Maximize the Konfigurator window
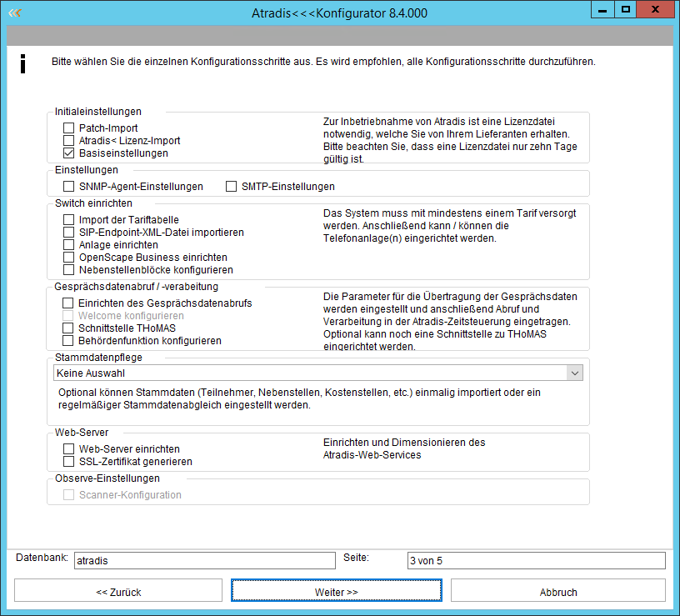This screenshot has width=680, height=616. click(625, 9)
